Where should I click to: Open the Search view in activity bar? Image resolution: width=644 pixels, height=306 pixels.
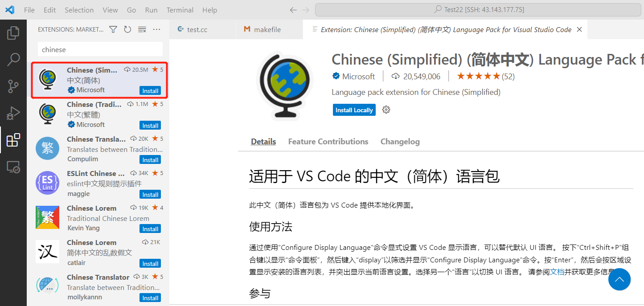click(13, 59)
